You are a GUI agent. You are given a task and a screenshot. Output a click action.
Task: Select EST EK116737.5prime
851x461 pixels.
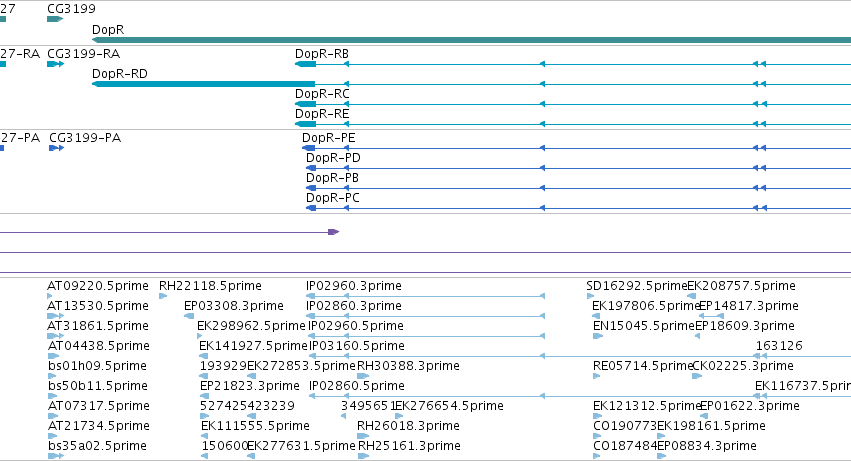click(803, 386)
